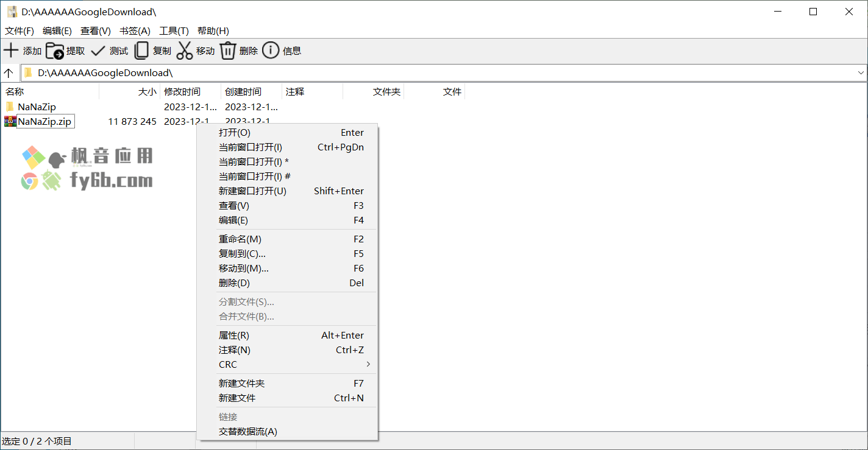Close the NaNaZip window
The height and width of the screenshot is (450, 868).
pyautogui.click(x=849, y=12)
